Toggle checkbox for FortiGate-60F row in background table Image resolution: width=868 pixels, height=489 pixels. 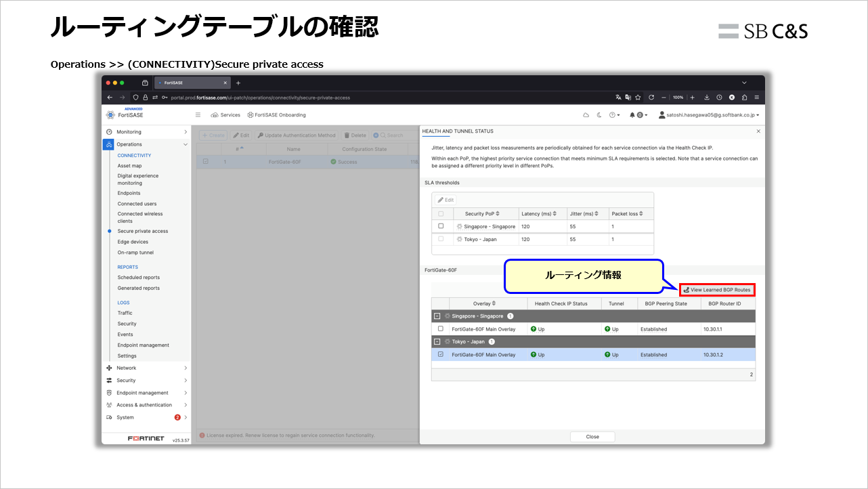click(206, 162)
